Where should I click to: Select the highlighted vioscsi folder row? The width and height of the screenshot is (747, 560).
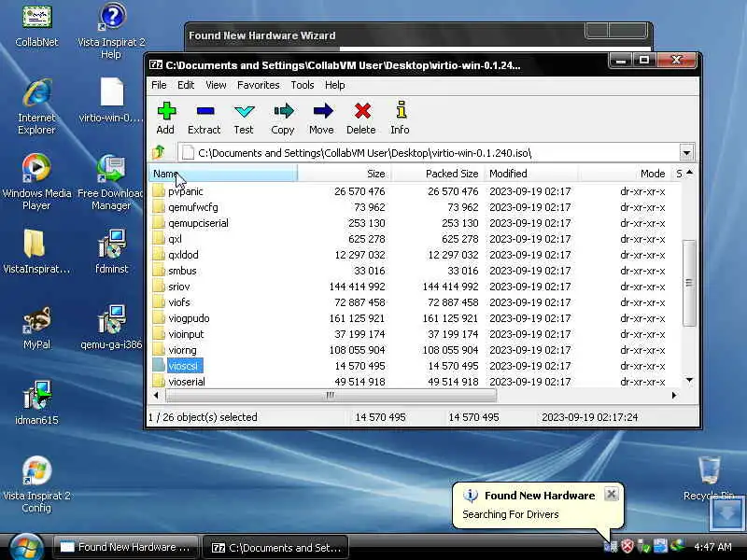point(415,366)
